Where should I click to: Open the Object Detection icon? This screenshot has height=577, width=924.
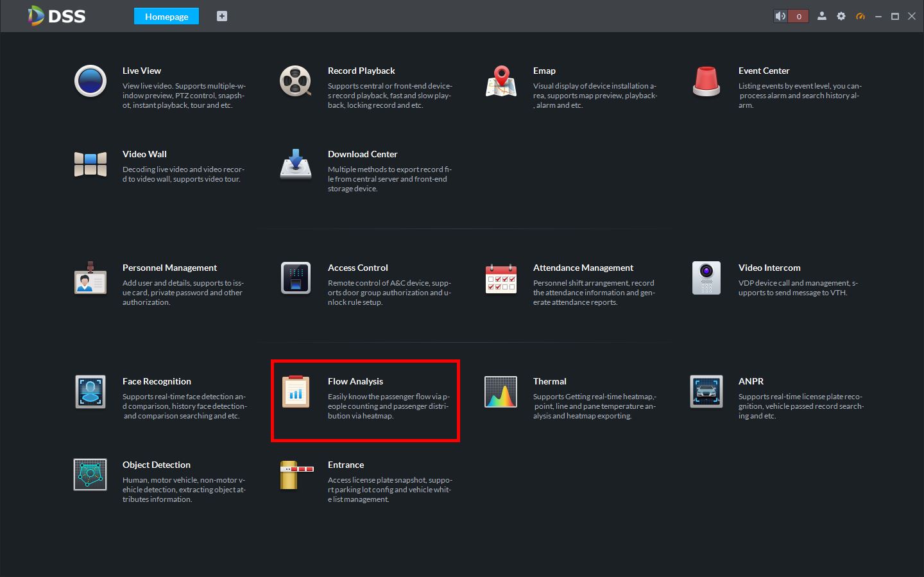tap(90, 475)
